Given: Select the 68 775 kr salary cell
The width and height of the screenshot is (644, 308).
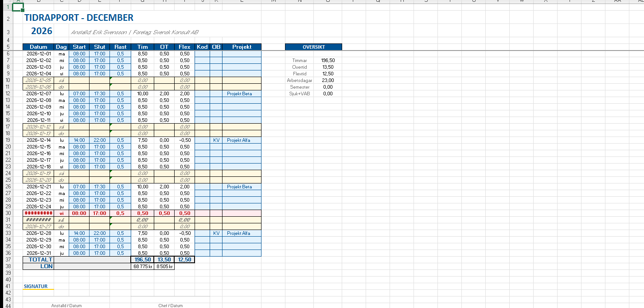Looking at the screenshot, I should (x=143, y=266).
